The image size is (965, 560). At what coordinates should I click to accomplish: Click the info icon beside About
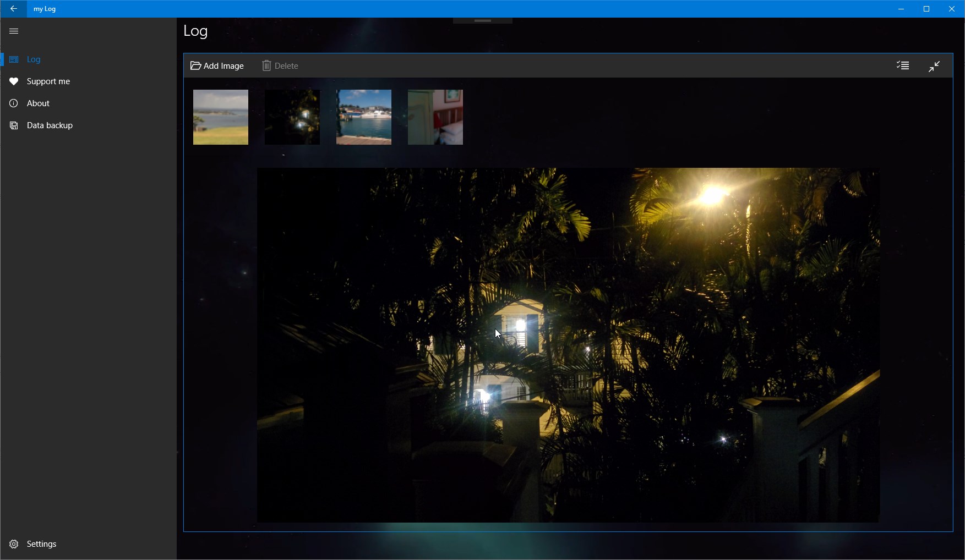[14, 103]
